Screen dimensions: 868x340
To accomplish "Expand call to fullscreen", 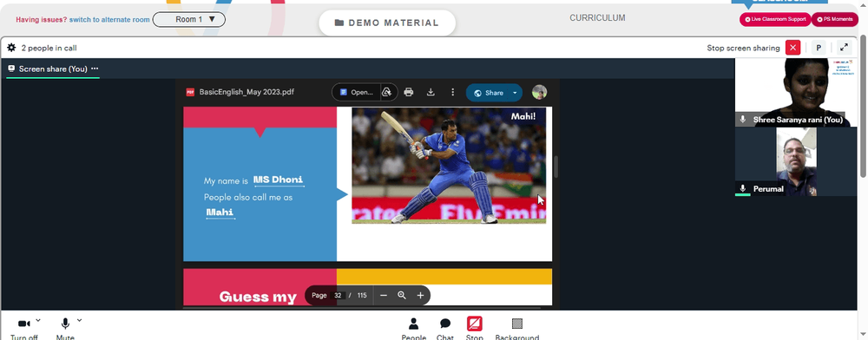I will click(x=844, y=48).
